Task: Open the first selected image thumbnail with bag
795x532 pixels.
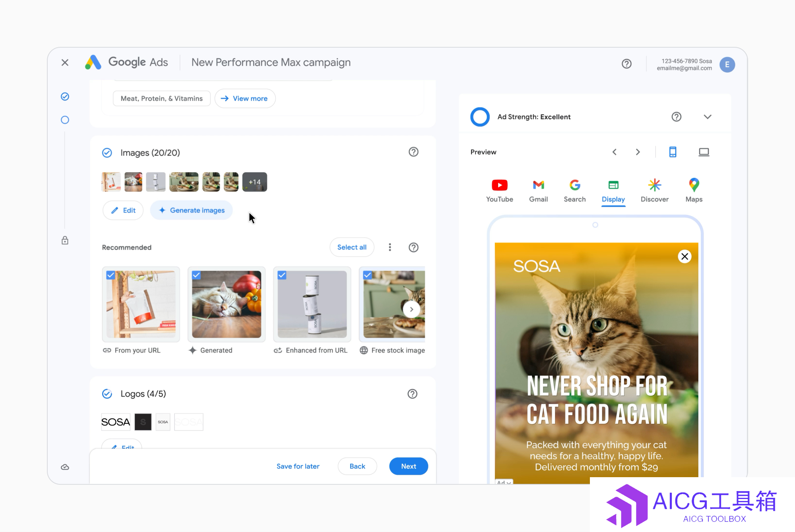Action: 111,182
